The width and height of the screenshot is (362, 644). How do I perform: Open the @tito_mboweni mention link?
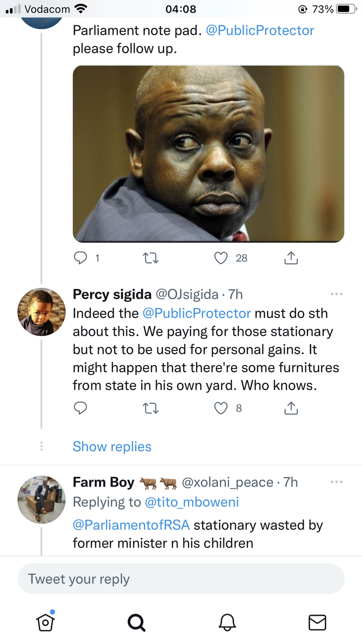(x=192, y=502)
